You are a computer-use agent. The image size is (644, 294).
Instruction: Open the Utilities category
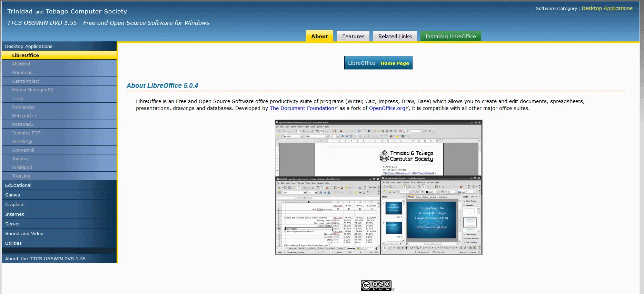coord(13,243)
